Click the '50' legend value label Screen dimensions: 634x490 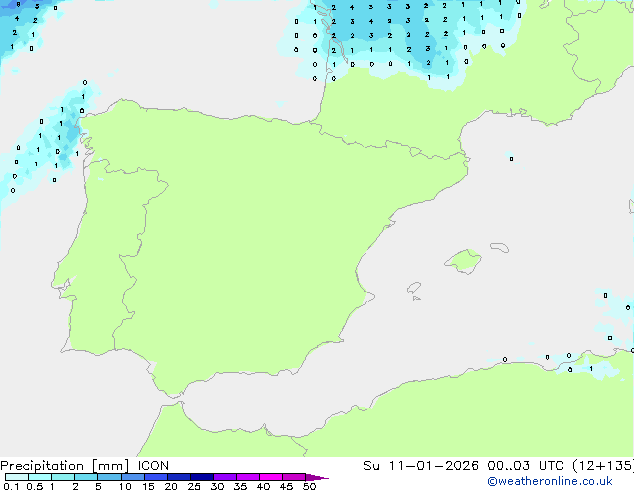pyautogui.click(x=310, y=486)
